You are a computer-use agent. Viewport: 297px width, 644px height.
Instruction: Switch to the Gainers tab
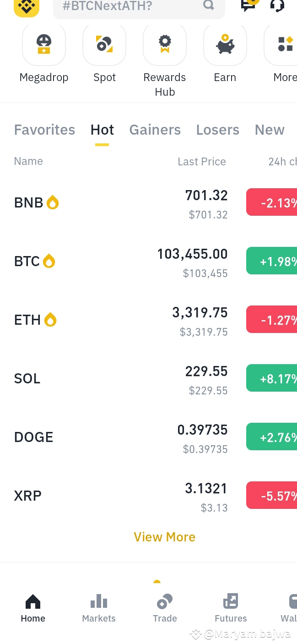155,130
